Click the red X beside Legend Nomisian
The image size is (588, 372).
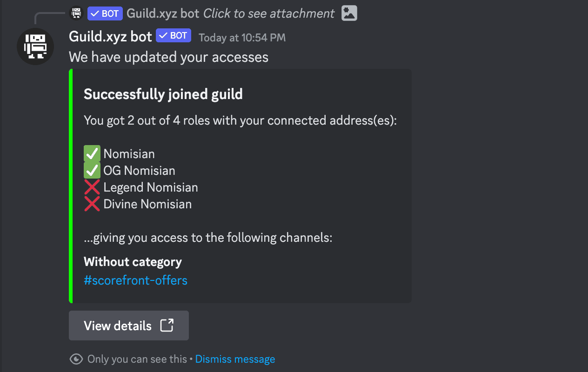point(92,186)
